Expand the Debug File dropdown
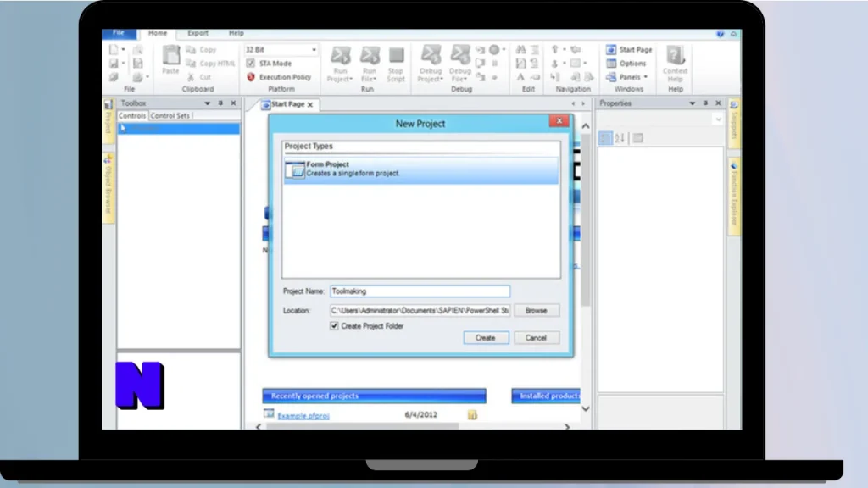The width and height of the screenshot is (868, 488). pyautogui.click(x=465, y=80)
